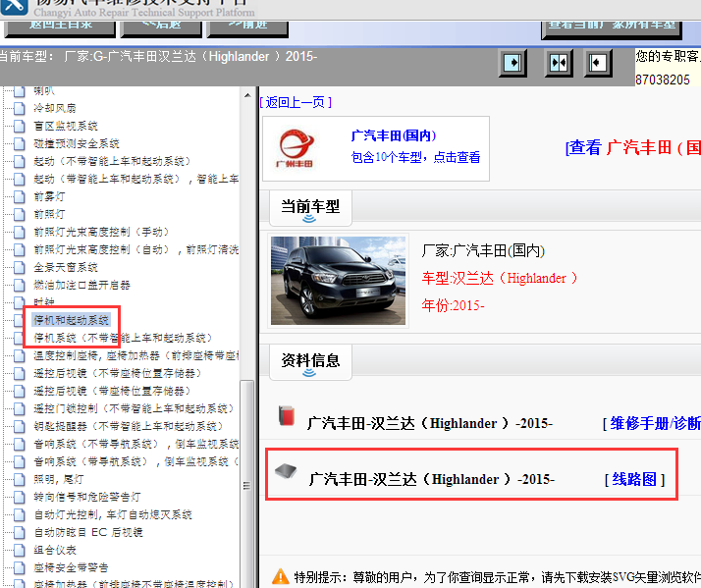Image resolution: width=701 pixels, height=588 pixels.
Task: Click the page icon next to 全景天窗系统
Action: click(20, 267)
